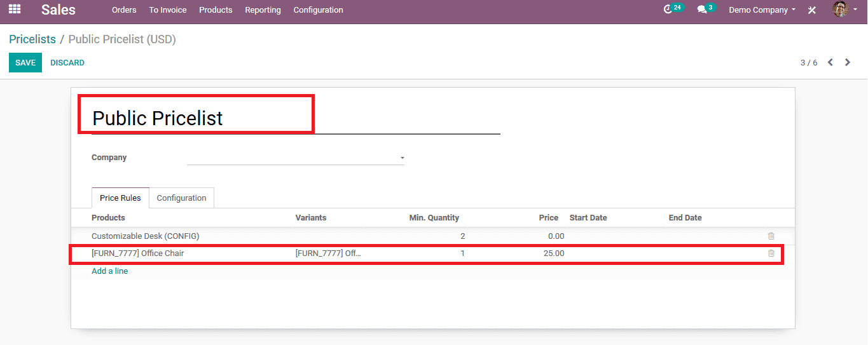
Task: Delete the Office Chair price rule row
Action: tap(771, 253)
